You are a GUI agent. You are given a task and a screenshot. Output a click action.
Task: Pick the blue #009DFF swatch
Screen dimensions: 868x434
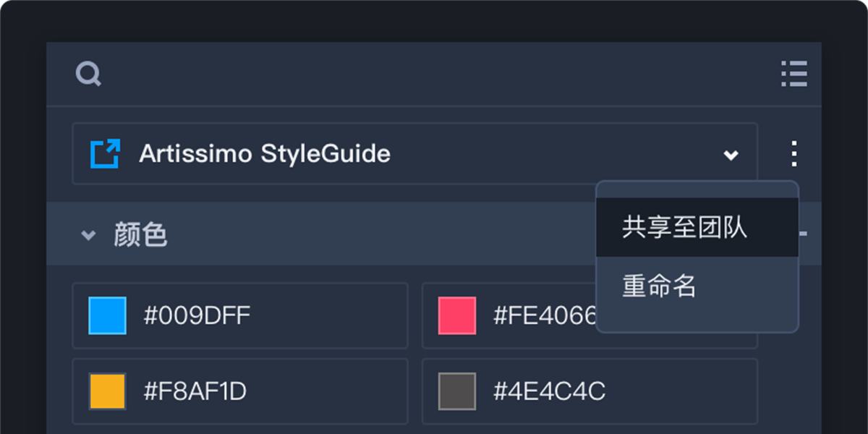(107, 316)
